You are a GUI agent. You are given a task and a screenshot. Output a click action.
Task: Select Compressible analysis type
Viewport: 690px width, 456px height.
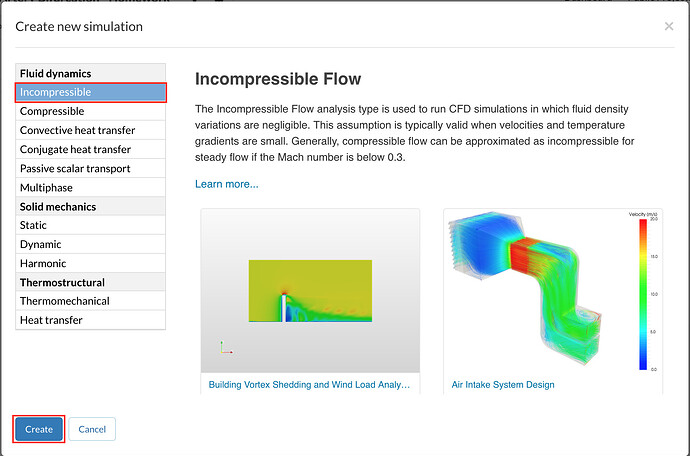90,111
